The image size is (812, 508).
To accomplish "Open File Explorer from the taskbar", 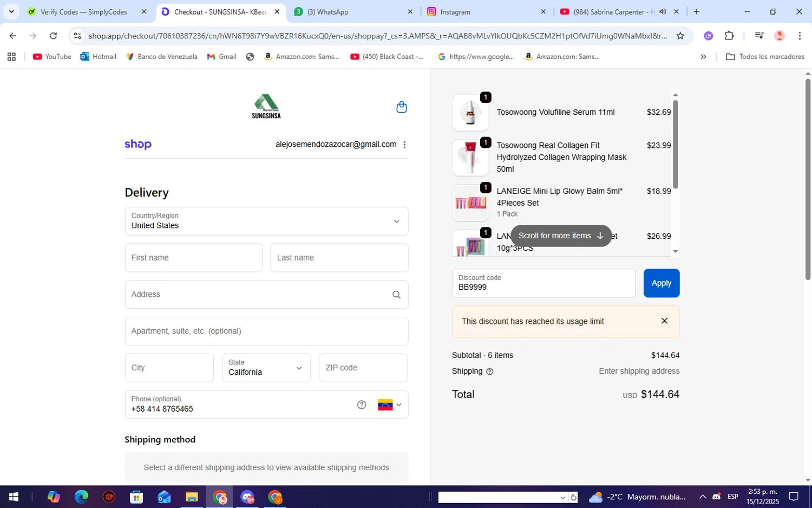I will (x=192, y=497).
